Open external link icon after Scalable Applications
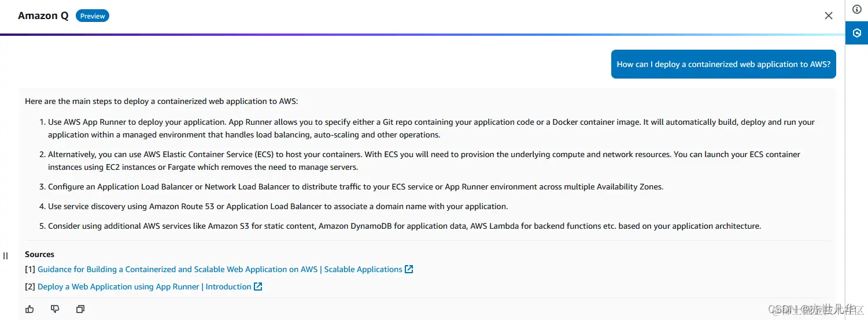Screen dimensions: 868x320 coord(409,269)
